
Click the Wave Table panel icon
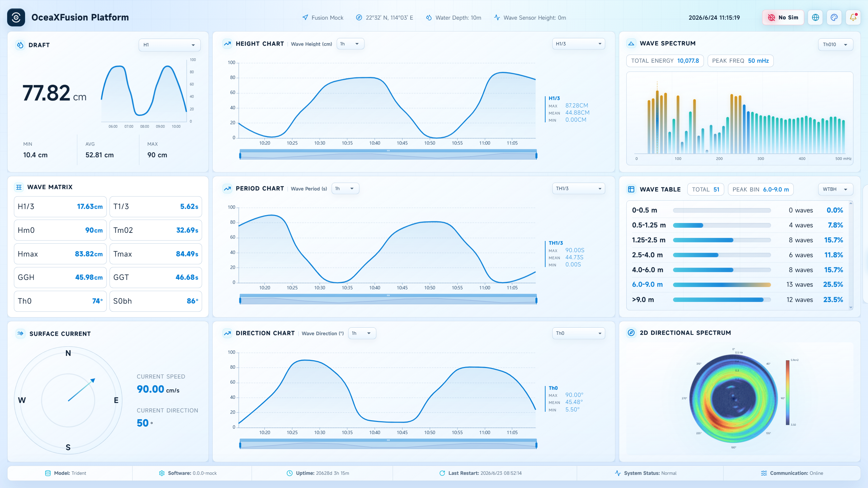pyautogui.click(x=631, y=189)
